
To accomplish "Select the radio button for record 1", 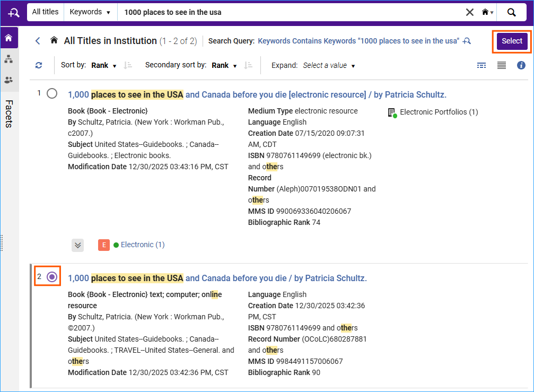I will pyautogui.click(x=51, y=93).
